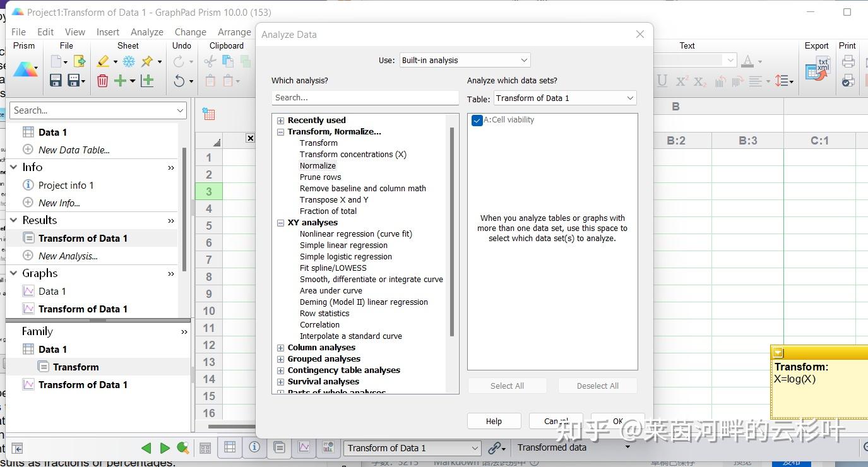Collapse the Transform, Normalize group
868x467 pixels.
click(x=280, y=132)
